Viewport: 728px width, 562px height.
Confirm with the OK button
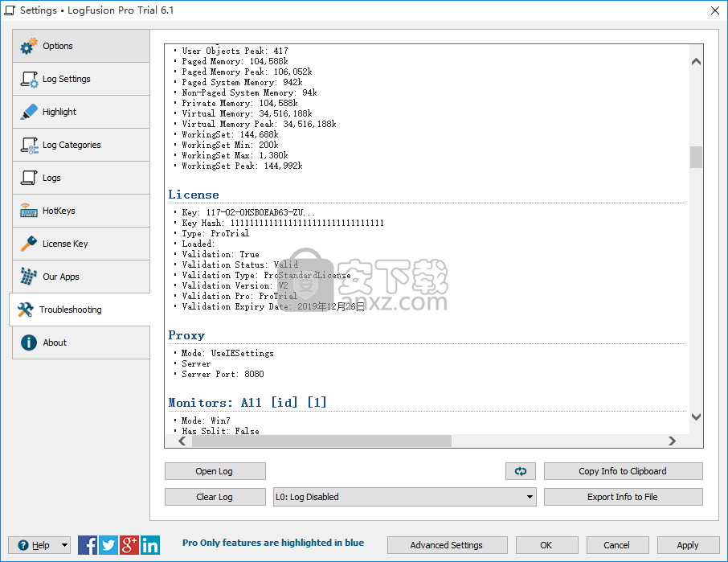pyautogui.click(x=546, y=545)
